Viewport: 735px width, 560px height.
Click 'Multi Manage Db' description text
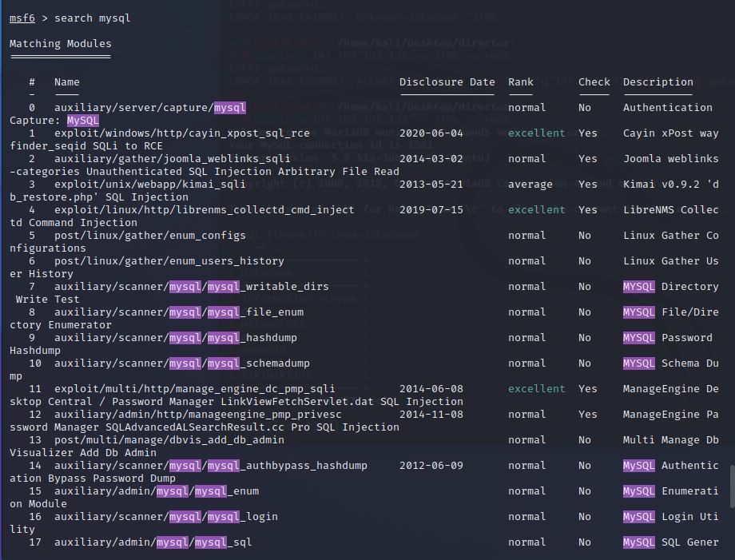671,440
